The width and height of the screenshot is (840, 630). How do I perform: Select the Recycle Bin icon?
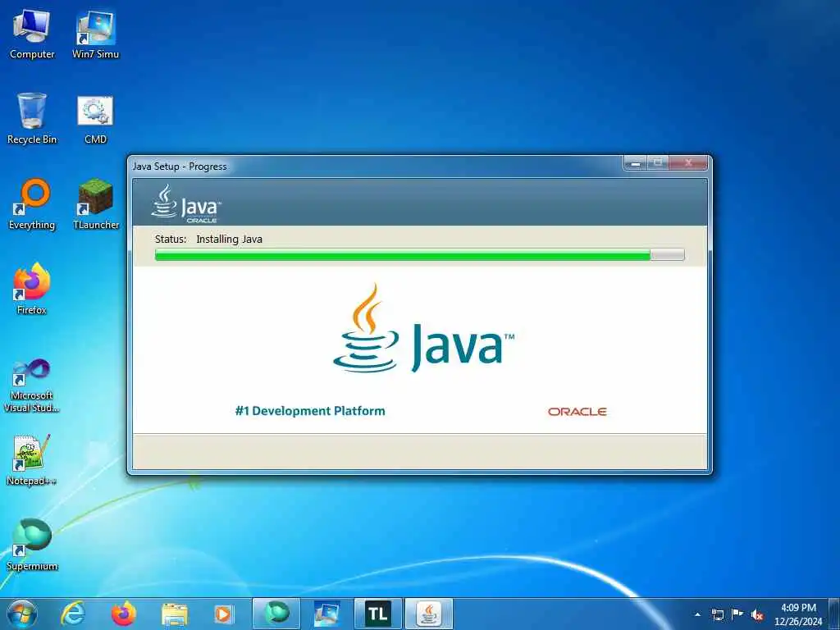tap(32, 119)
